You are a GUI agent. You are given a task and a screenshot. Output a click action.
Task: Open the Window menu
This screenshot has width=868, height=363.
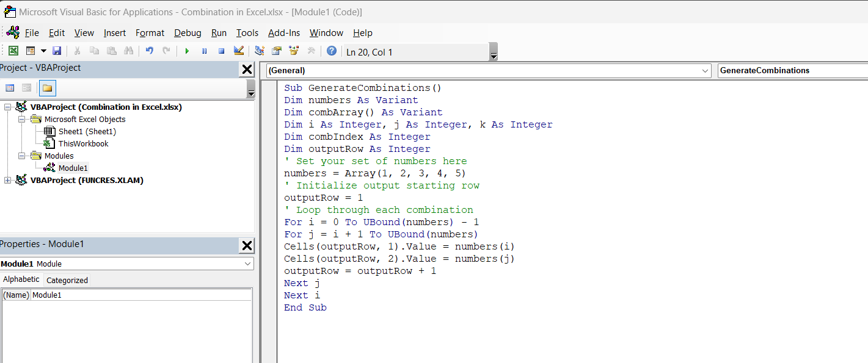(x=326, y=33)
